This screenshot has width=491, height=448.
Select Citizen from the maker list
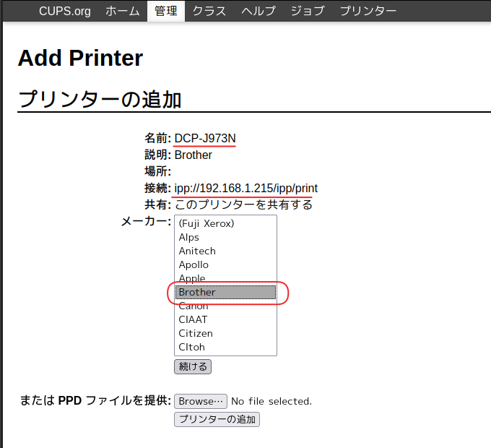tap(196, 333)
